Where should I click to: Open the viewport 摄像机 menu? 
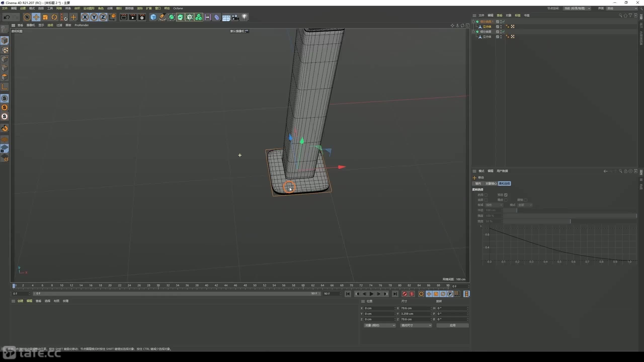point(31,25)
